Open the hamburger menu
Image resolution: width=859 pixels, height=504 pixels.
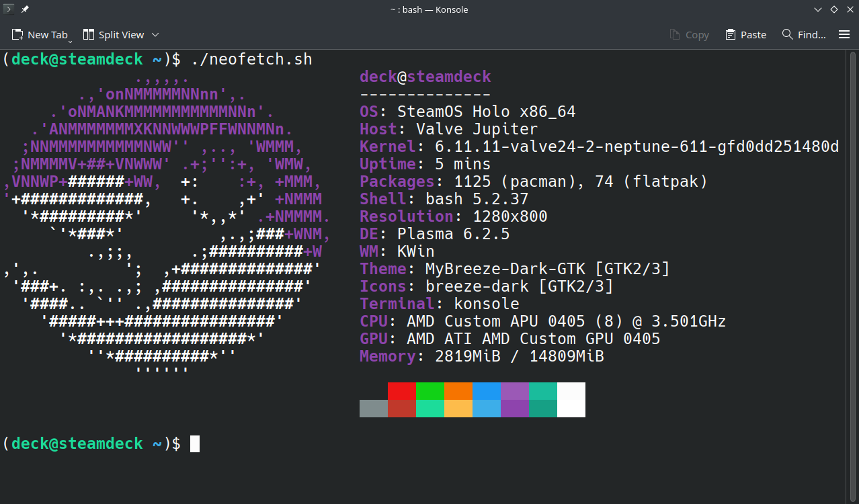tap(844, 35)
